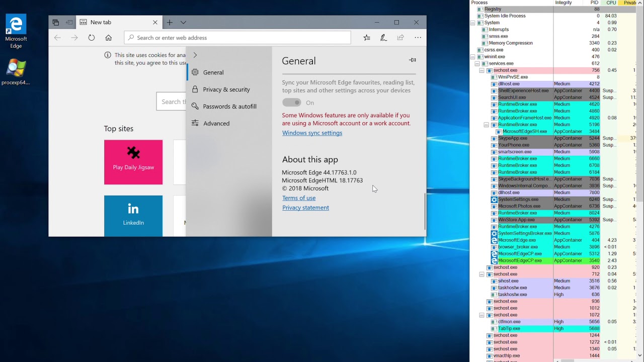The height and width of the screenshot is (362, 644).
Task: Collapse the System process tree node
Action: (472, 23)
